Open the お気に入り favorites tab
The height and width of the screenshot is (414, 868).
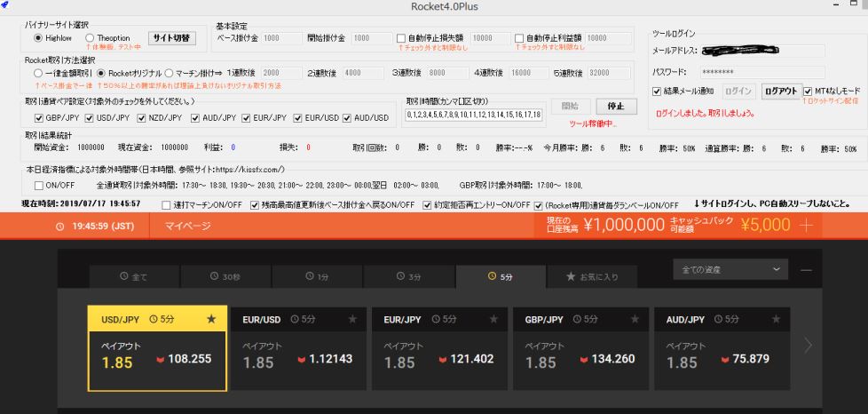592,276
